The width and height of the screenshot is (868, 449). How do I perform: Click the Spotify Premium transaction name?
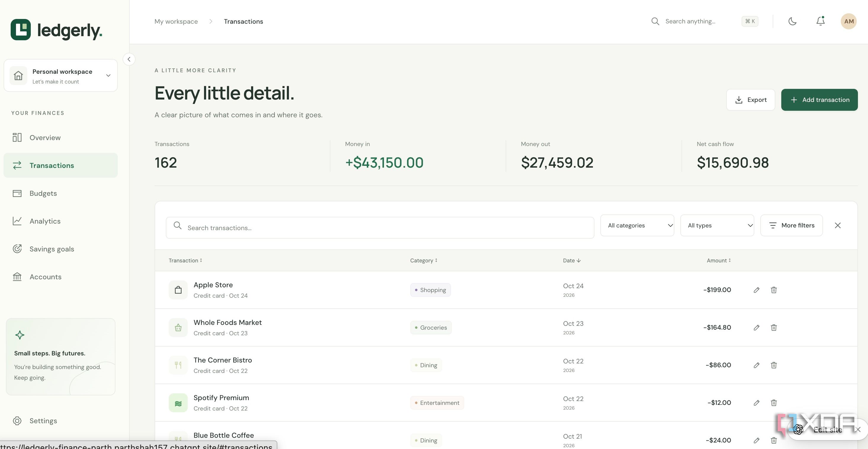point(221,398)
